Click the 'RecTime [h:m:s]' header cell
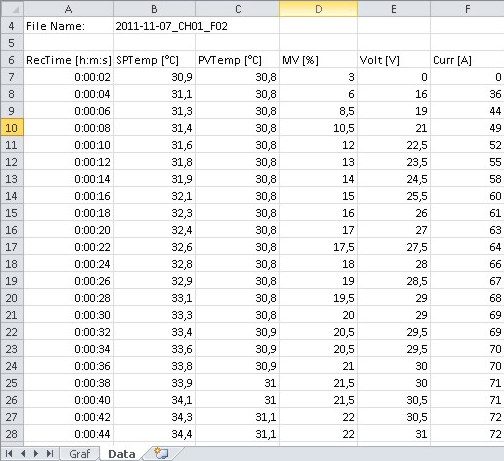The width and height of the screenshot is (504, 461). [68, 60]
